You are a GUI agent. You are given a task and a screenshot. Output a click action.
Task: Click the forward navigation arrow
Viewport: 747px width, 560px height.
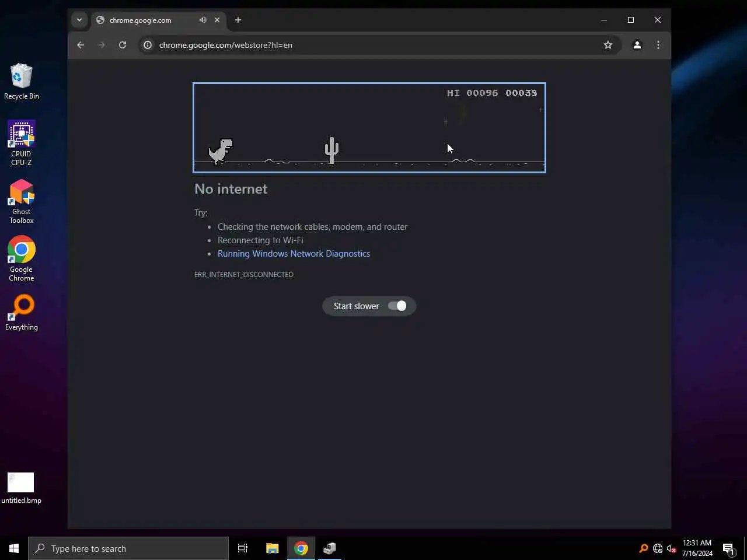click(102, 45)
